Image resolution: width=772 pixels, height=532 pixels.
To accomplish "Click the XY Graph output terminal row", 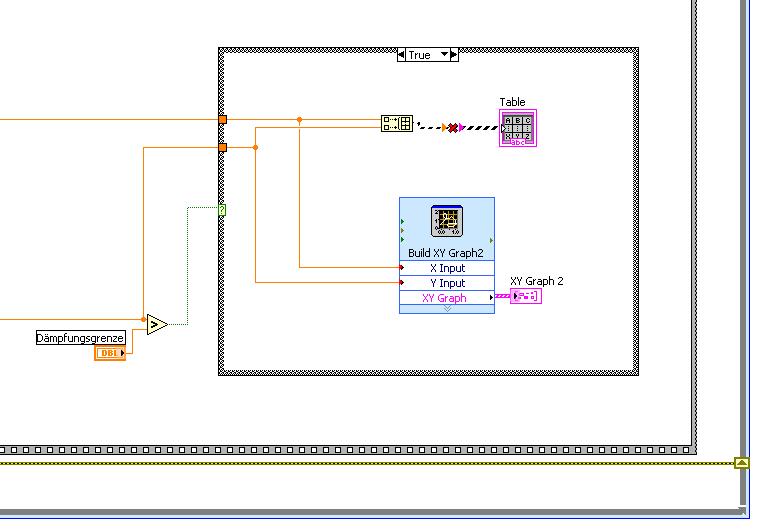I will pos(447,298).
